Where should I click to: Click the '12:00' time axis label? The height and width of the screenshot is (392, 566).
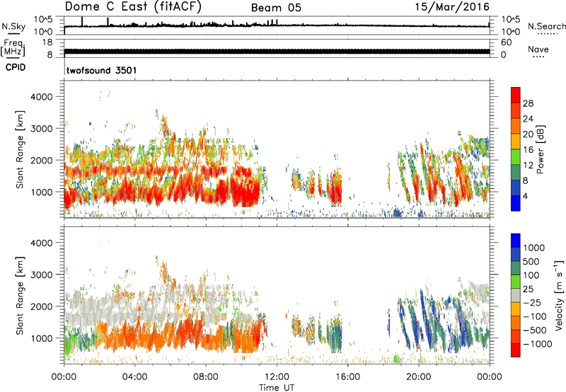pyautogui.click(x=277, y=377)
